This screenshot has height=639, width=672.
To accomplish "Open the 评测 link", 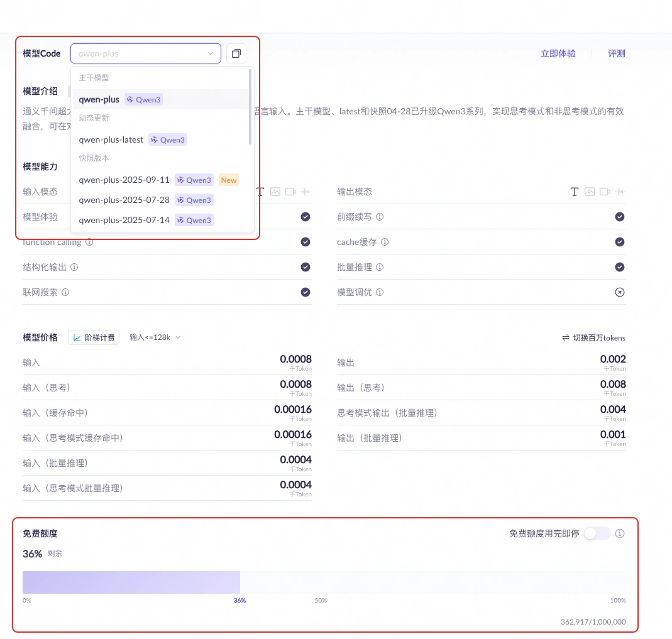I will coord(616,53).
